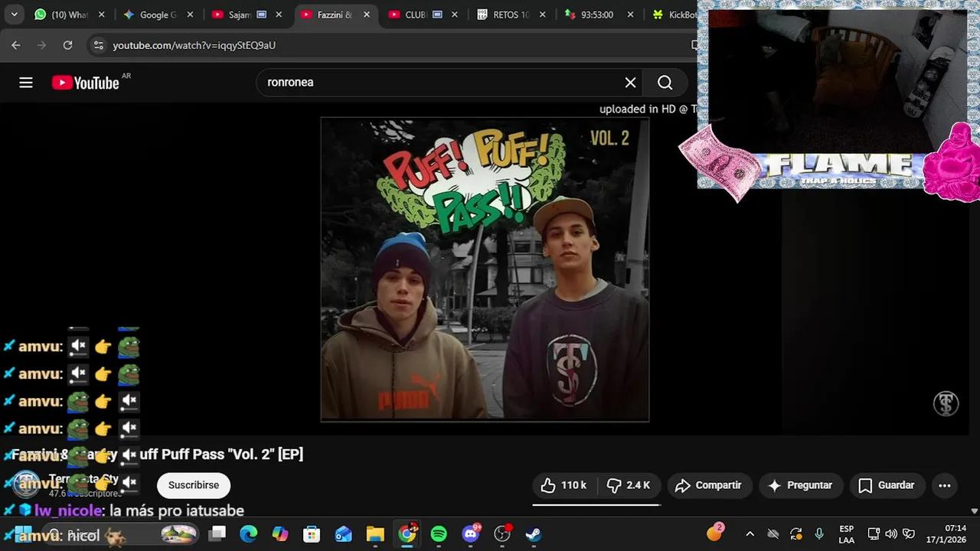Open the volume tray icon

click(x=891, y=533)
